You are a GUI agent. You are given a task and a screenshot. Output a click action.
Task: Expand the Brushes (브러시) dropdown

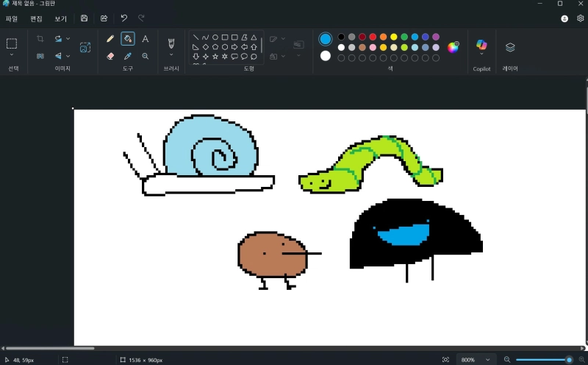click(171, 55)
